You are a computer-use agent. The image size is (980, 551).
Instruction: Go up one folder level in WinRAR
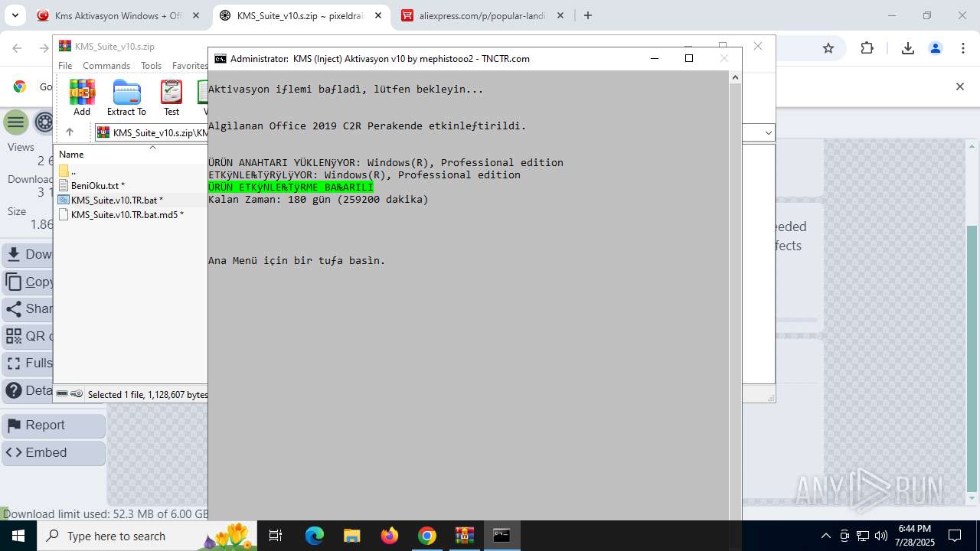[x=69, y=132]
